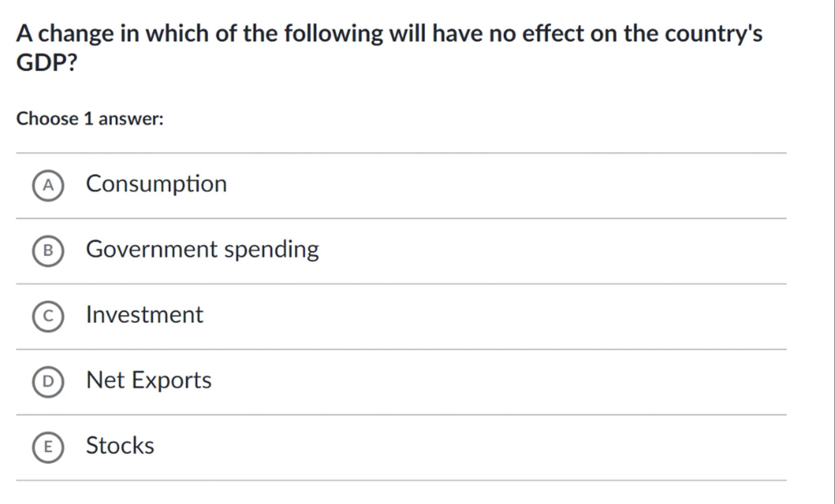Image resolution: width=835 pixels, height=504 pixels.
Task: Choose the "Investment" answer label
Action: [144, 315]
